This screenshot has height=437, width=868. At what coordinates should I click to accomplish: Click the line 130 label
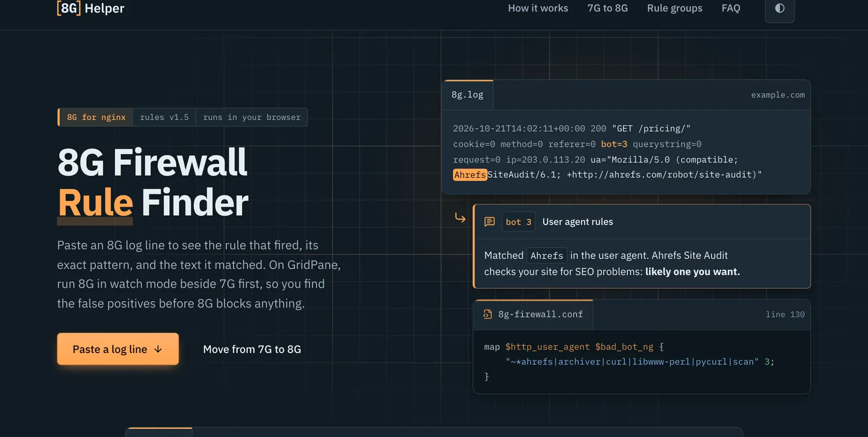pos(785,314)
